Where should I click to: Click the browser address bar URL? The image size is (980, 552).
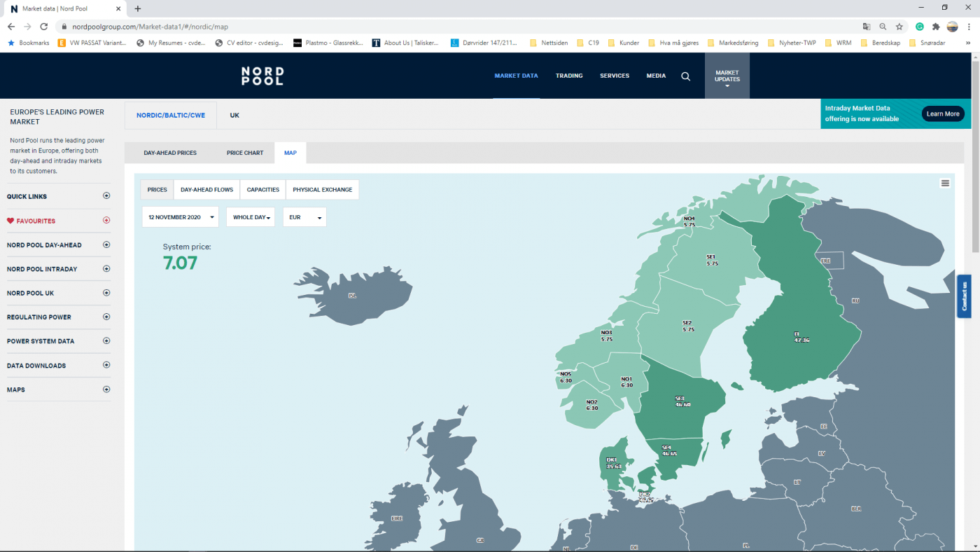[150, 27]
